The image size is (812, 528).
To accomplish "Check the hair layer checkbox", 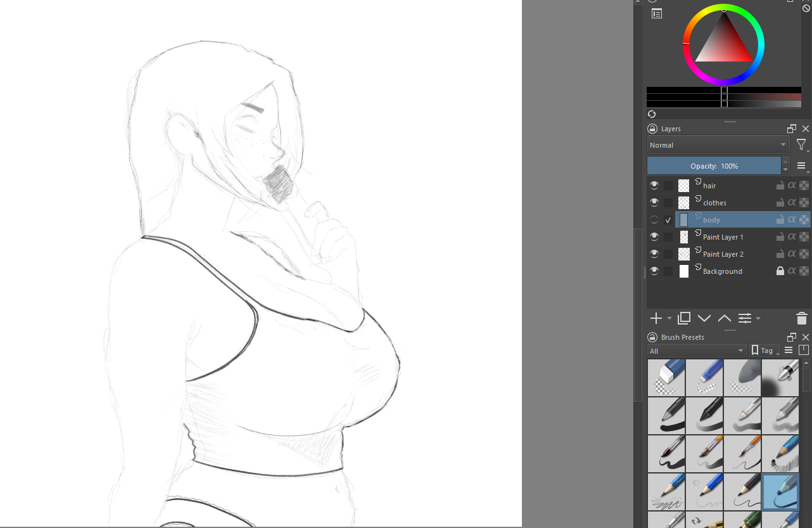I will [x=668, y=186].
